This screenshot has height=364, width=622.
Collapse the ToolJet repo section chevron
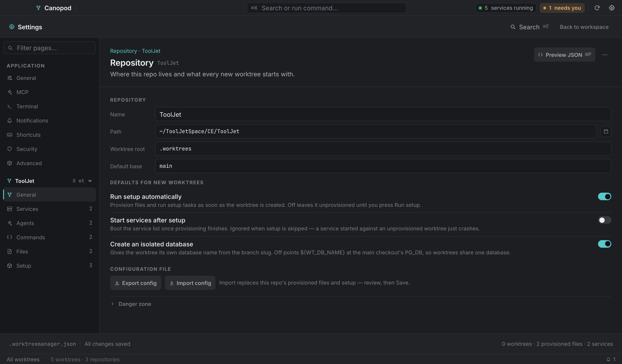[90, 181]
